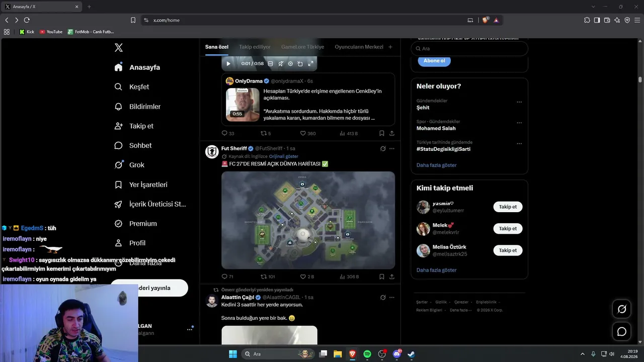Switch to Takip ediliyor tab

(255, 47)
